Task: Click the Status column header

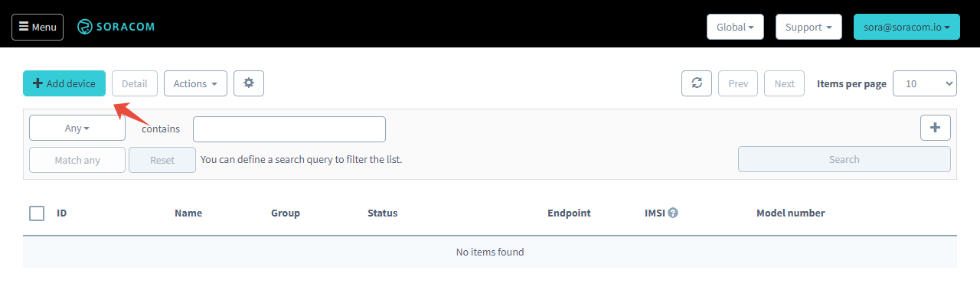Action: point(382,213)
